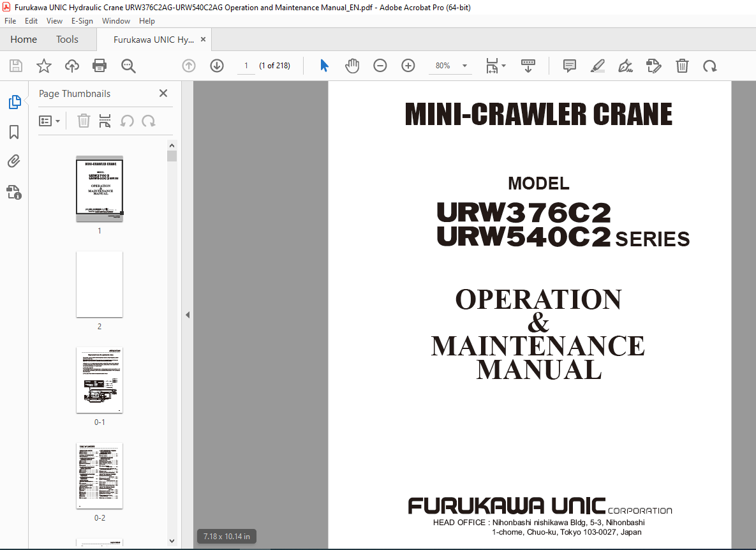The width and height of the screenshot is (756, 550).
Task: Go to next page arrow
Action: (217, 66)
